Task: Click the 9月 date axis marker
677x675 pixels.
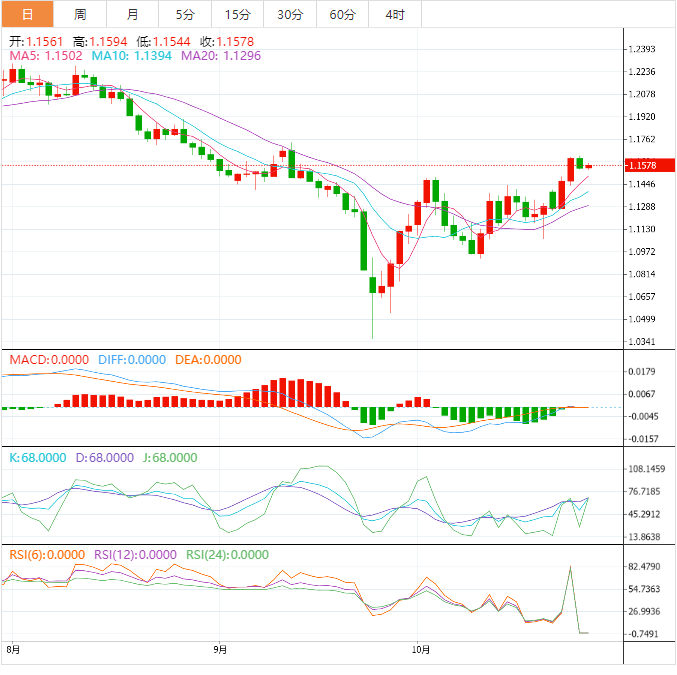Action: tap(220, 650)
